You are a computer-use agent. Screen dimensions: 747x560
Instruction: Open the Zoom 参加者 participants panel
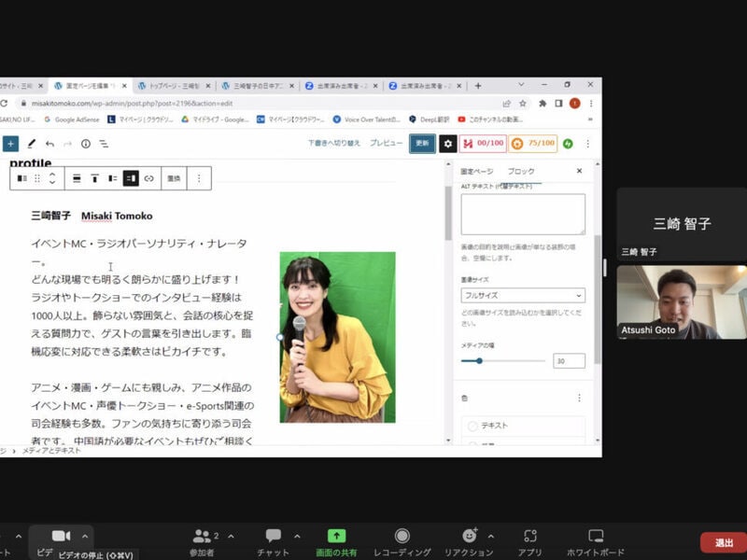coord(202,542)
